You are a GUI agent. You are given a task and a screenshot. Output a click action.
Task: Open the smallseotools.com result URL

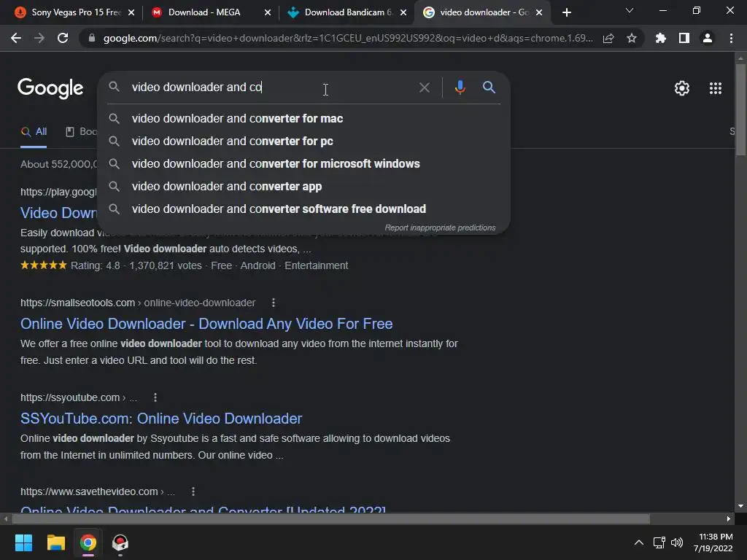click(138, 303)
